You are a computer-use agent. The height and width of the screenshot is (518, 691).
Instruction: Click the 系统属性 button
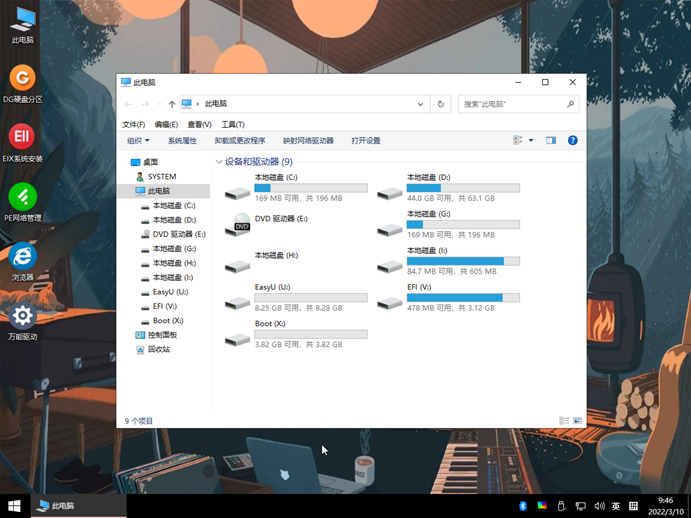point(182,141)
